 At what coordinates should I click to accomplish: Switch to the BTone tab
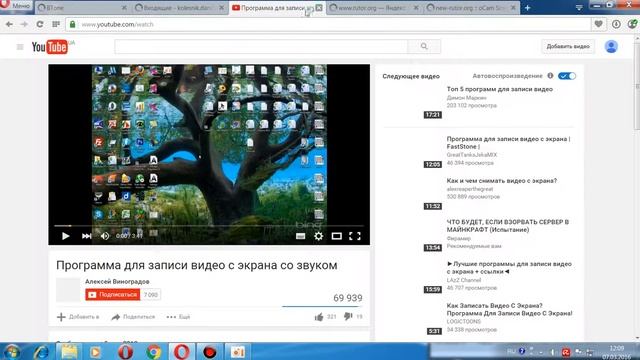(x=82, y=8)
